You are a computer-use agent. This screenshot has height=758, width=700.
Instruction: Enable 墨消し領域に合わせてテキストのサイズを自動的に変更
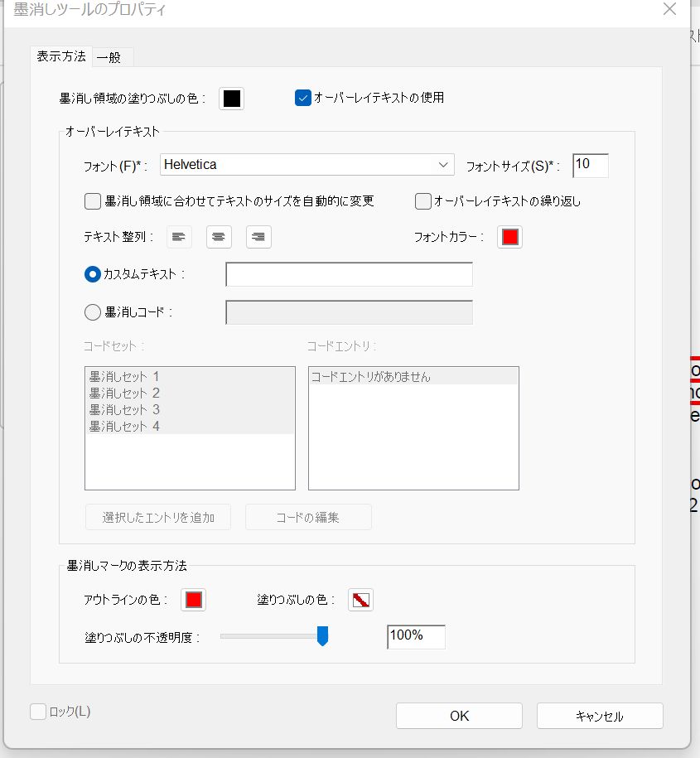92,200
